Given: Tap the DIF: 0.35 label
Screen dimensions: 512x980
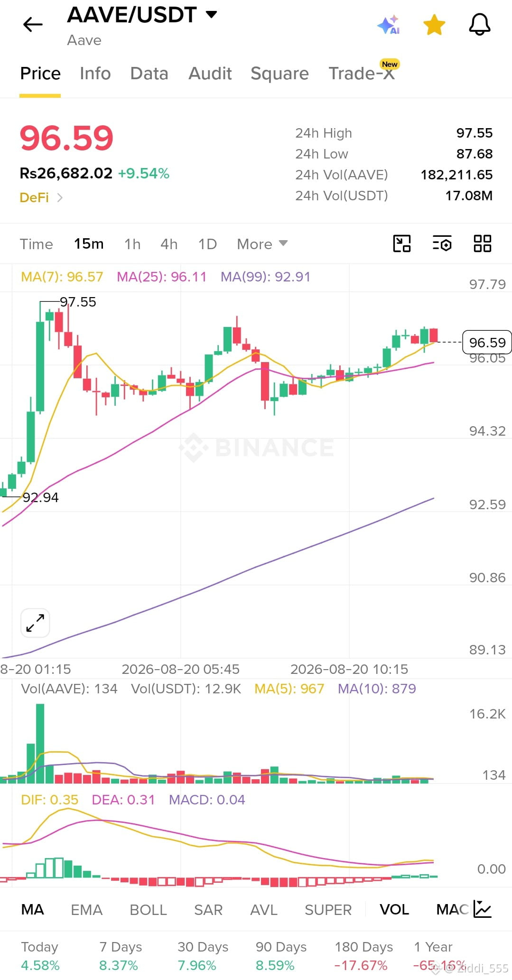Looking at the screenshot, I should coord(50,800).
